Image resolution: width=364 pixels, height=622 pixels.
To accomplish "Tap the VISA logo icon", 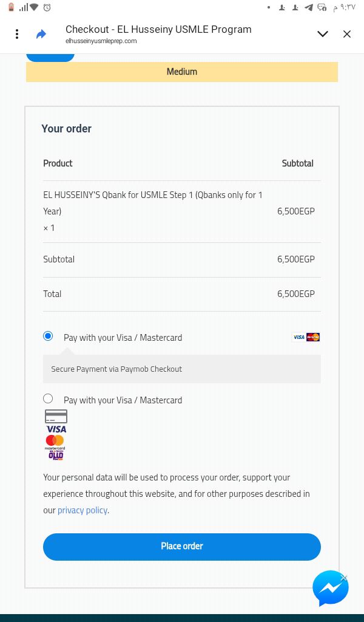I will pyautogui.click(x=56, y=429).
